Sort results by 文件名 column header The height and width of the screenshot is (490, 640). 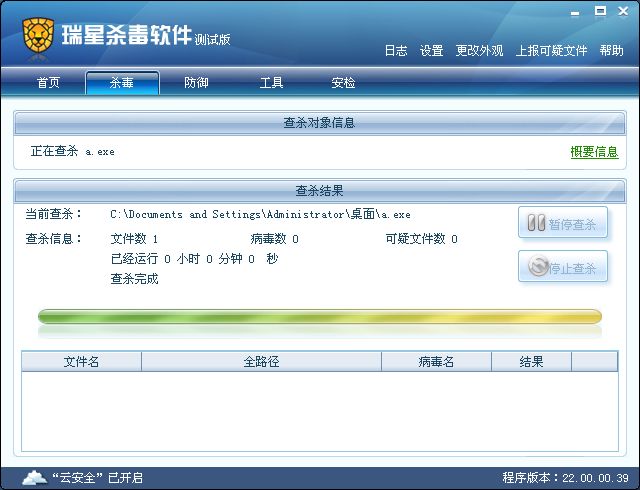pyautogui.click(x=81, y=361)
